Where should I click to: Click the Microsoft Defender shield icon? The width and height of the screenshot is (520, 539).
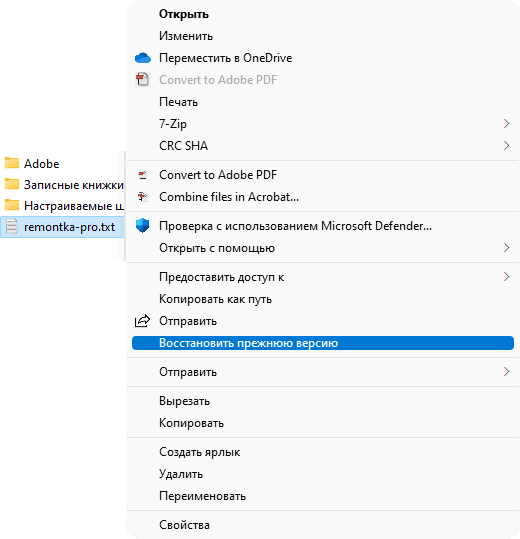pos(143,226)
